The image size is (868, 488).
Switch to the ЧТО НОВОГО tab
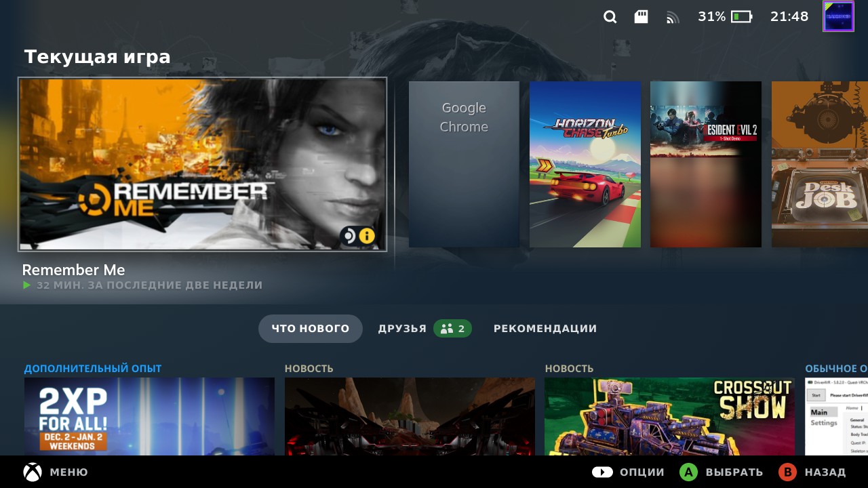[311, 329]
